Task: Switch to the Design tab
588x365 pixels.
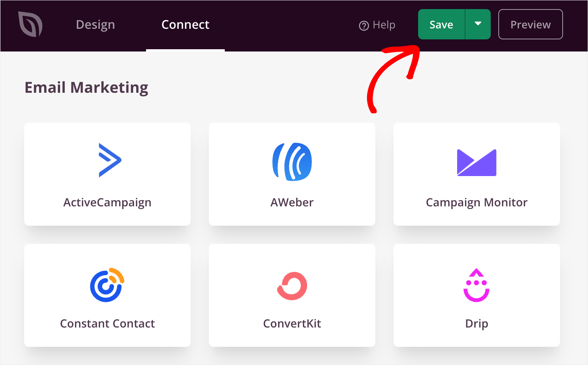Action: [x=95, y=25]
